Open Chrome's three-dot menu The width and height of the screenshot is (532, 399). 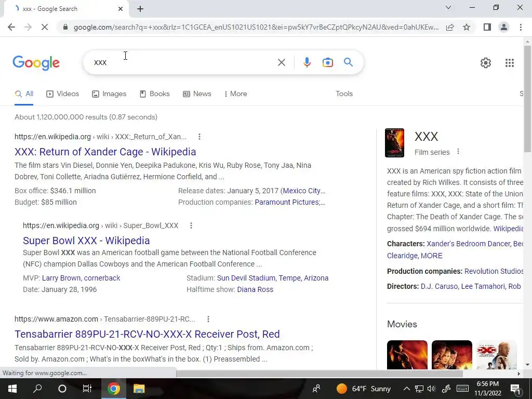pyautogui.click(x=521, y=27)
